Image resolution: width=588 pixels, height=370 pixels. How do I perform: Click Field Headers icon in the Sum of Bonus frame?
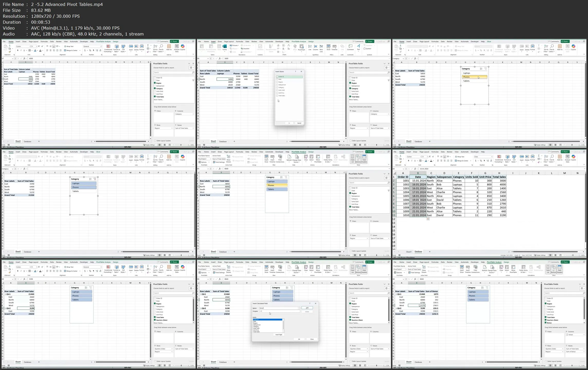(x=559, y=269)
